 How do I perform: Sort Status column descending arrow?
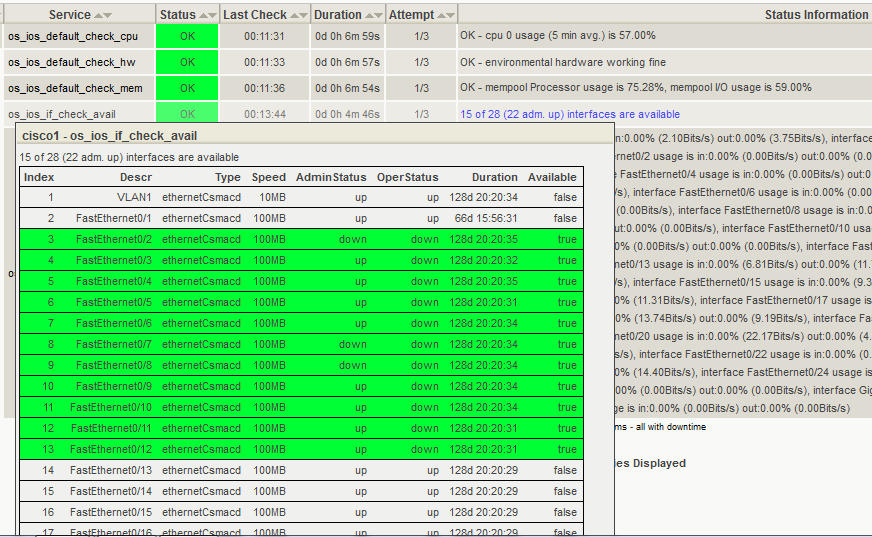[213, 16]
